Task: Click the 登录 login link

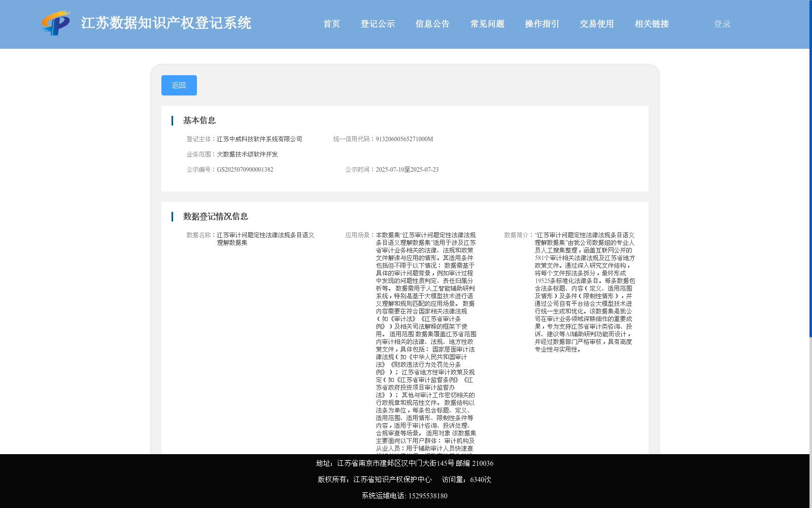Action: click(x=722, y=24)
